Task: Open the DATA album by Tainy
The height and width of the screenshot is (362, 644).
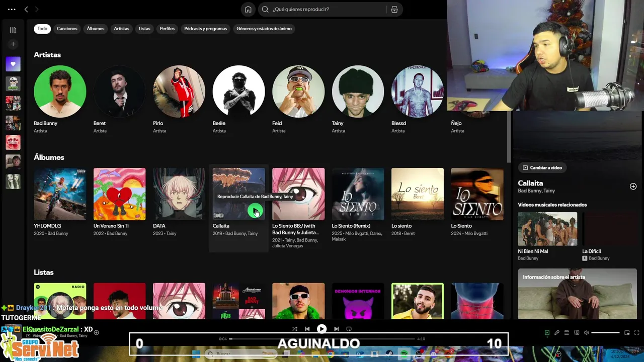Action: coord(179,194)
